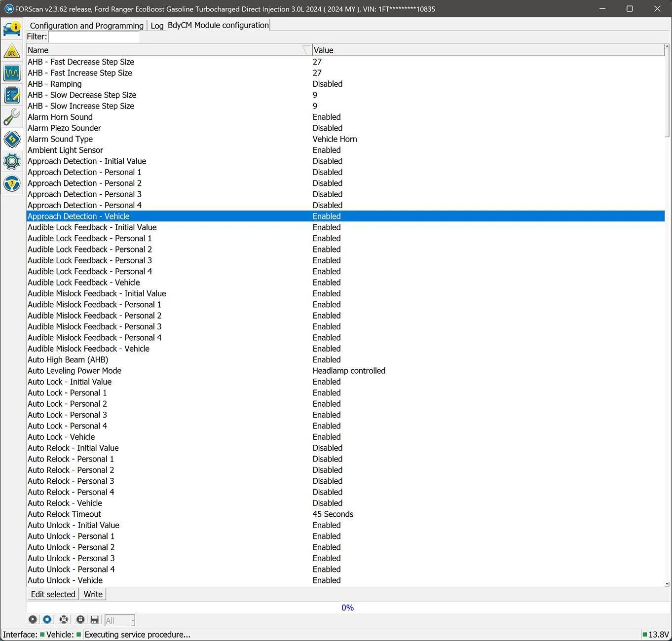Click the Write button
This screenshot has width=672, height=641.
pos(93,594)
